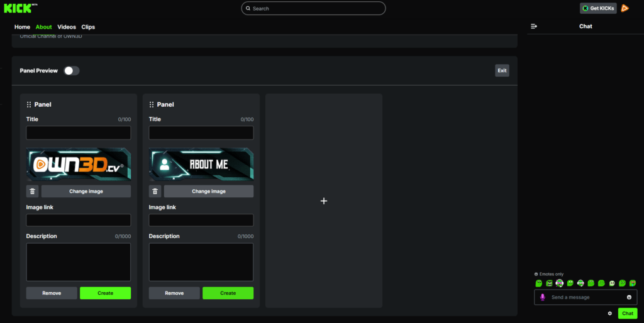Click the purple microphone icon in chat
This screenshot has width=644, height=323.
click(x=543, y=297)
